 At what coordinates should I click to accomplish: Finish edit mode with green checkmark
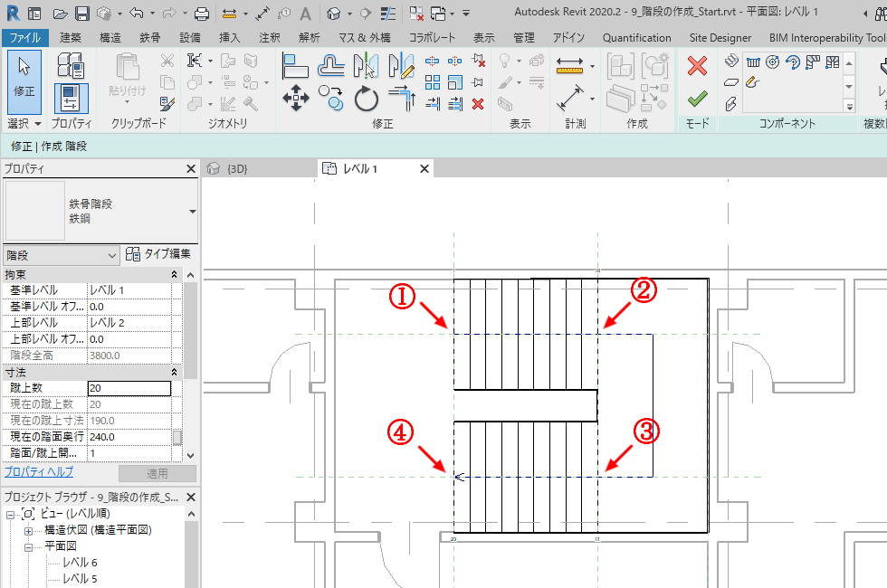point(698,100)
